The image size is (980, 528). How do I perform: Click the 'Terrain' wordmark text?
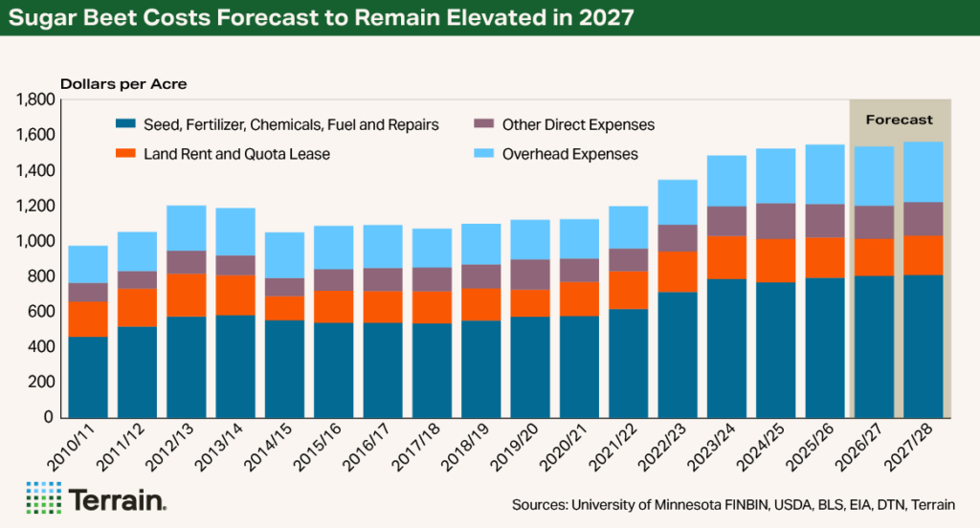pos(118,500)
